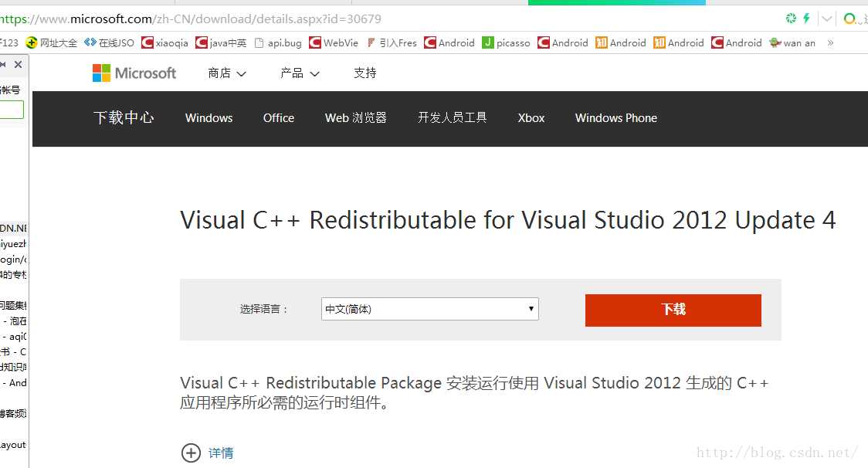Select the Office category
The width and height of the screenshot is (868, 468).
coord(279,118)
